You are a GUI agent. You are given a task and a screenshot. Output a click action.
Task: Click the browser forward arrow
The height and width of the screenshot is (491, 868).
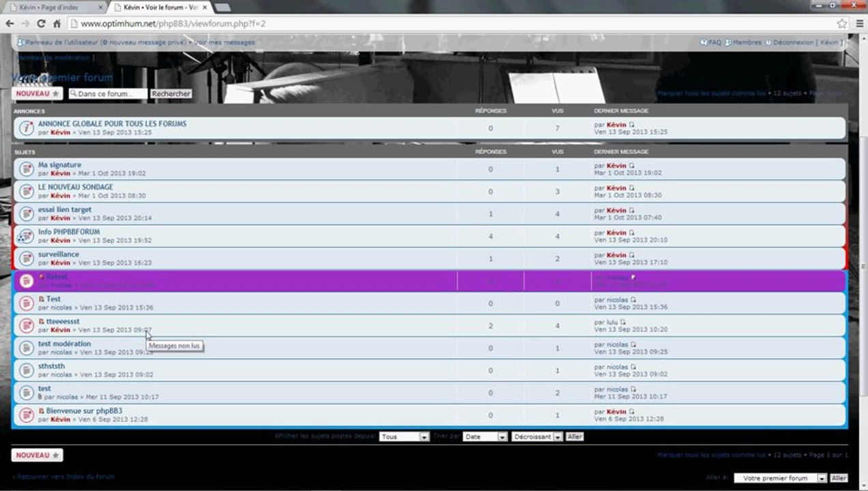pos(25,23)
